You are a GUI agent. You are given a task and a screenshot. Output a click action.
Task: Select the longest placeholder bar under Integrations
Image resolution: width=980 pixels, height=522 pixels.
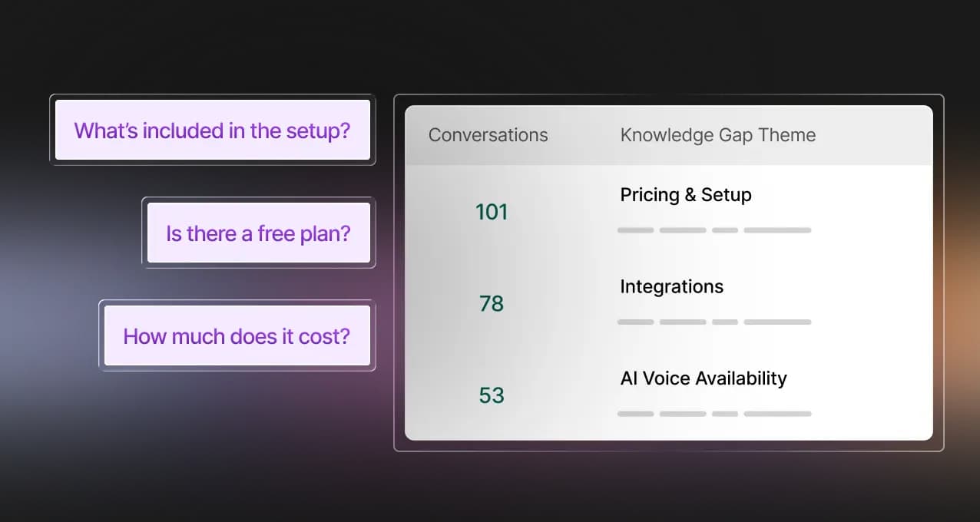pyautogui.click(x=777, y=322)
